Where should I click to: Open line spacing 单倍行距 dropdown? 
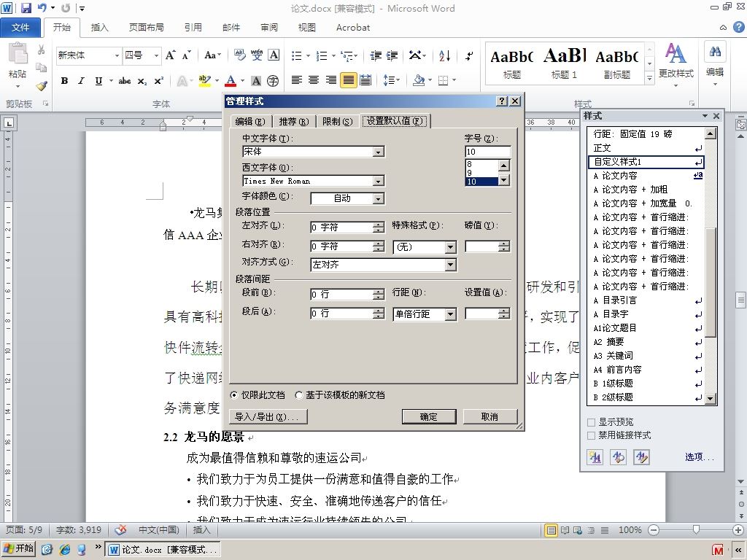click(451, 314)
